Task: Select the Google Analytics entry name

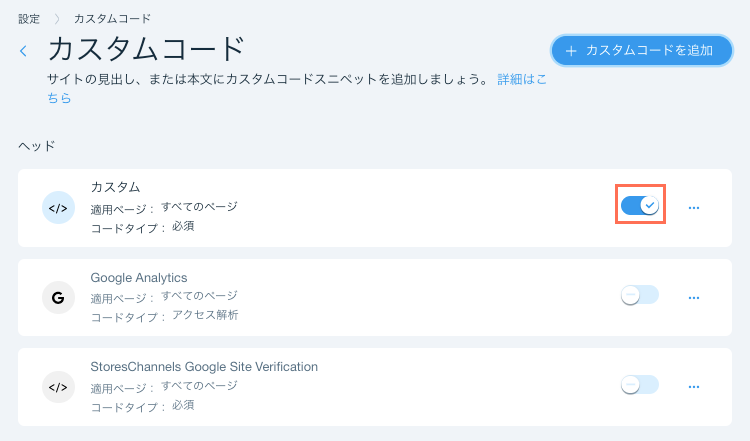Action: click(139, 277)
